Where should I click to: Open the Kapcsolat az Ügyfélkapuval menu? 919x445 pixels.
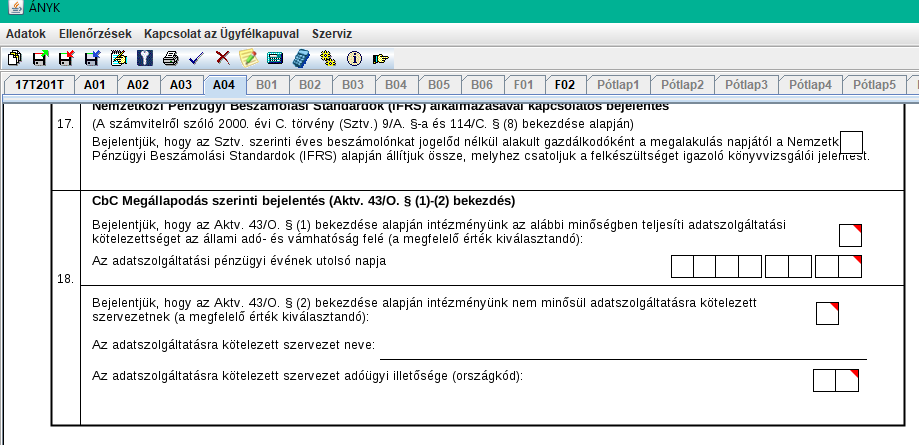(x=221, y=33)
